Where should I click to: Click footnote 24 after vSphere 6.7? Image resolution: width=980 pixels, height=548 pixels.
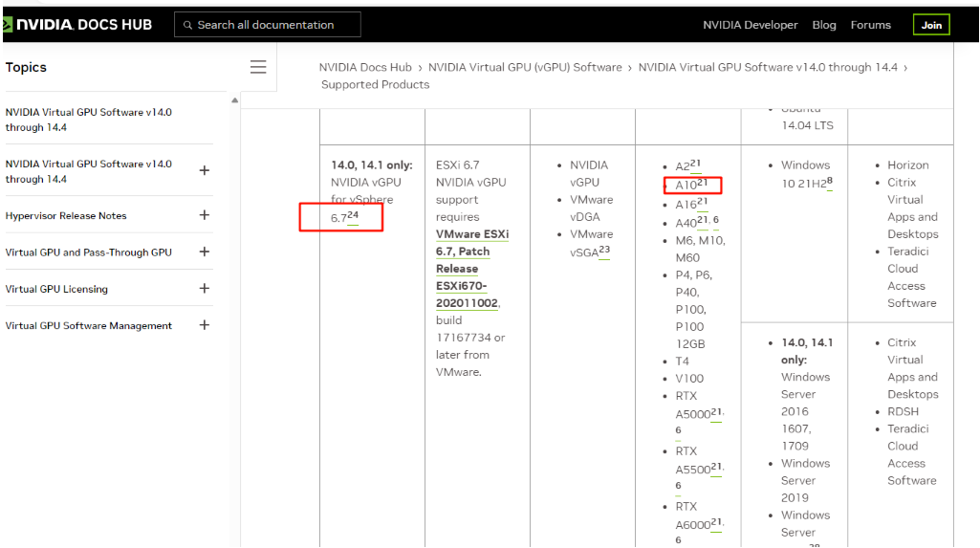click(353, 215)
